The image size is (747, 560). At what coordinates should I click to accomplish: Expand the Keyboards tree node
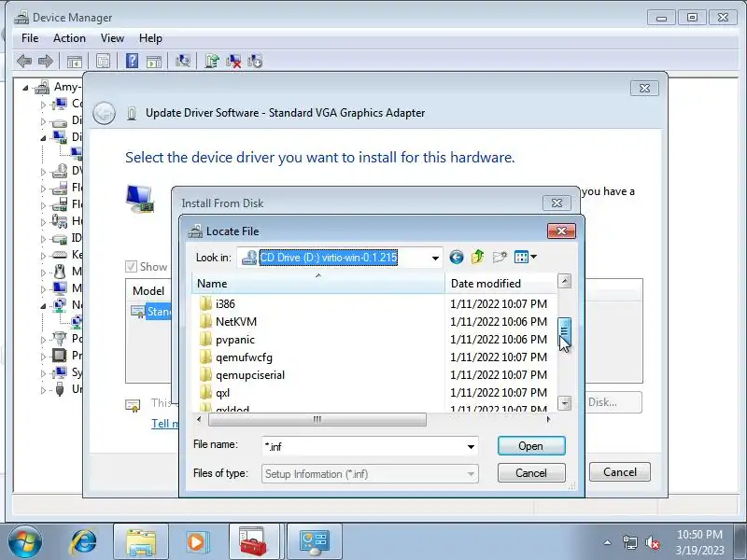[43, 256]
